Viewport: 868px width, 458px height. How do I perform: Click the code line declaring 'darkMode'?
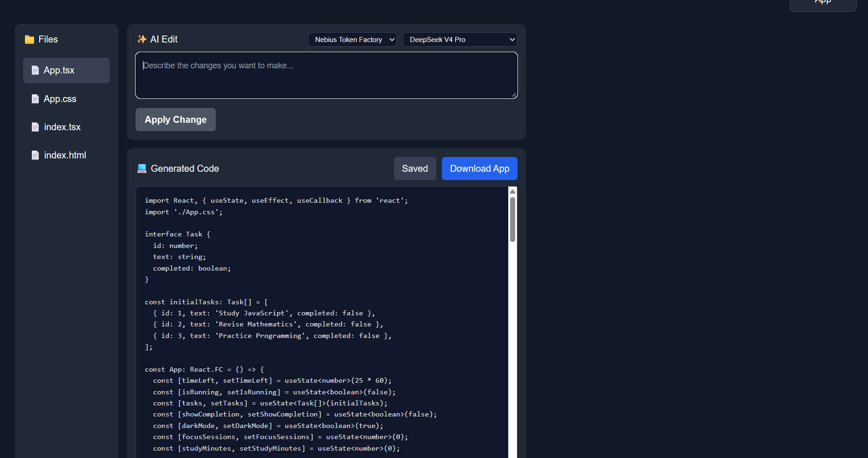tap(268, 426)
